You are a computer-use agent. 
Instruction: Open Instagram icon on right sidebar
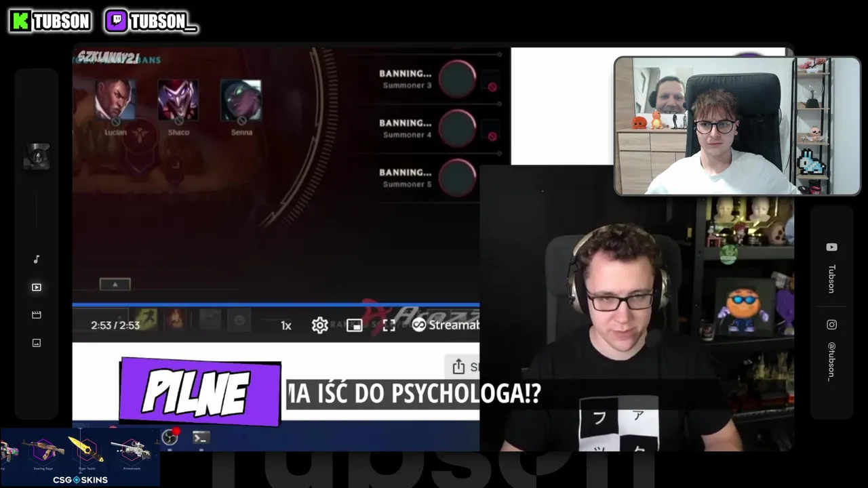(x=831, y=325)
